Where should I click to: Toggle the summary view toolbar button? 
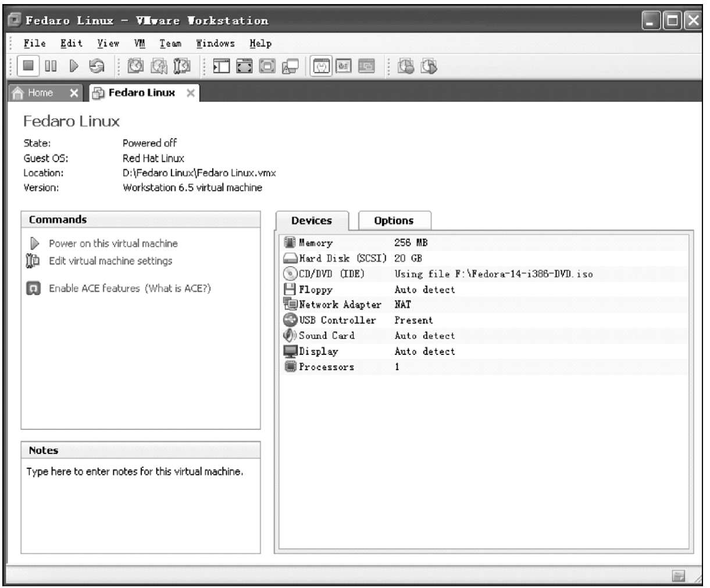(322, 66)
